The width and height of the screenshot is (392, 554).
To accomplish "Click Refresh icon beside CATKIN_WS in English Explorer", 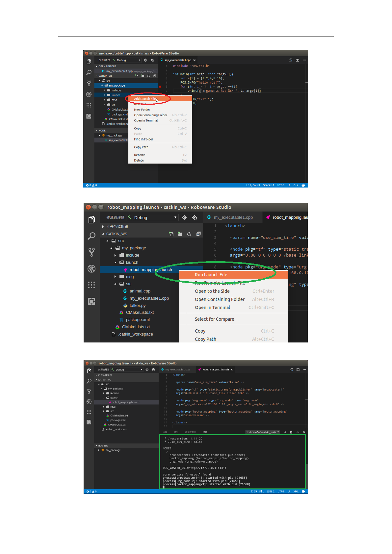I will point(149,76).
